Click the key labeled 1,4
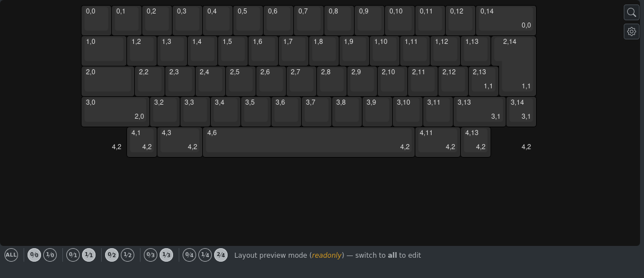The width and height of the screenshot is (644, 278). pyautogui.click(x=202, y=51)
